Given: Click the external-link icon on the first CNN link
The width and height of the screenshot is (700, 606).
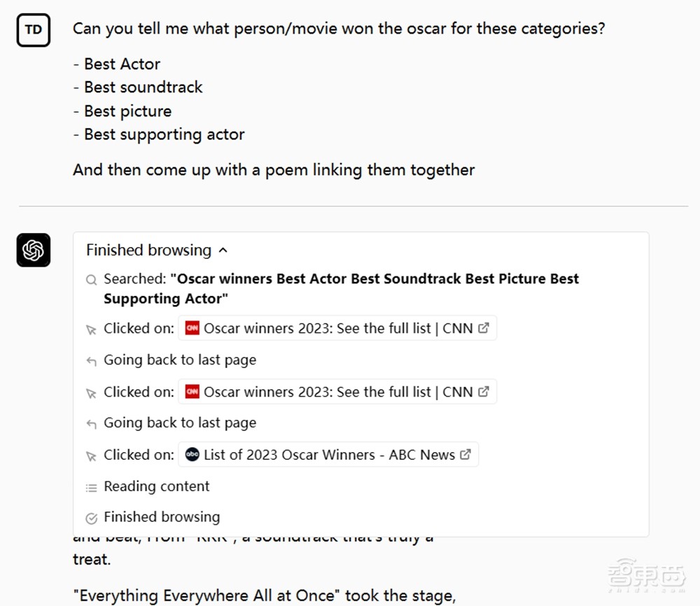Looking at the screenshot, I should tap(484, 328).
